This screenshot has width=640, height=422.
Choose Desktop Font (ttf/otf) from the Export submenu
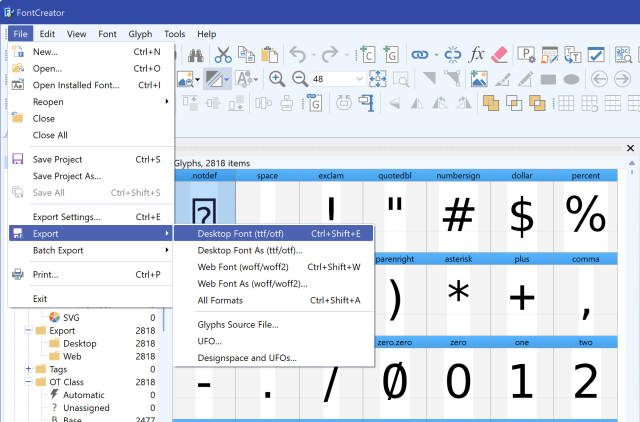click(273, 233)
